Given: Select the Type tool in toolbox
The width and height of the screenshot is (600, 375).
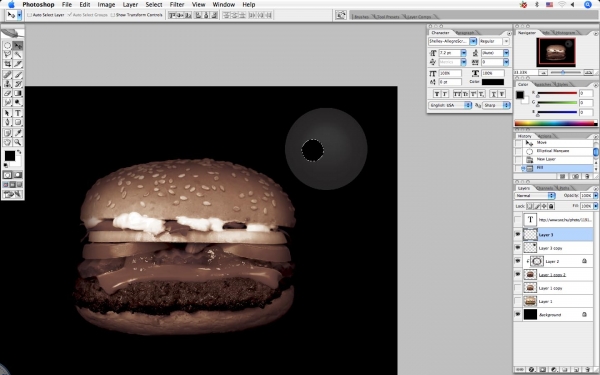Looking at the screenshot, I should (x=18, y=113).
